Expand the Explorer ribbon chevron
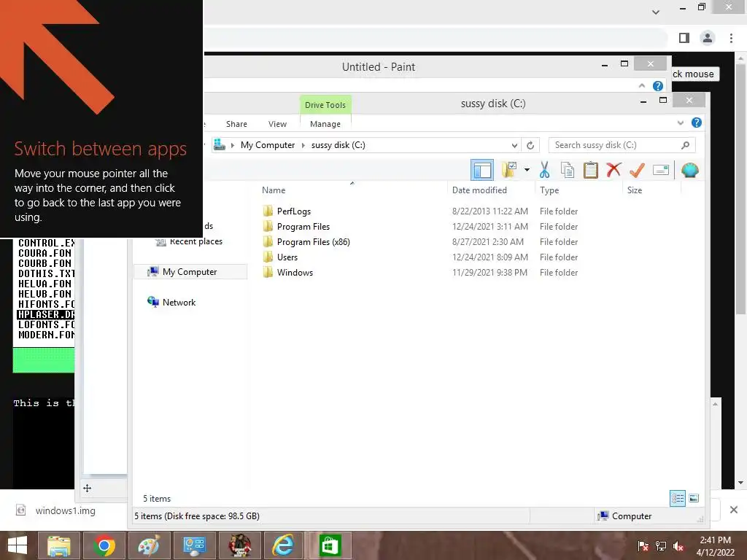The width and height of the screenshot is (747, 560). point(681,122)
